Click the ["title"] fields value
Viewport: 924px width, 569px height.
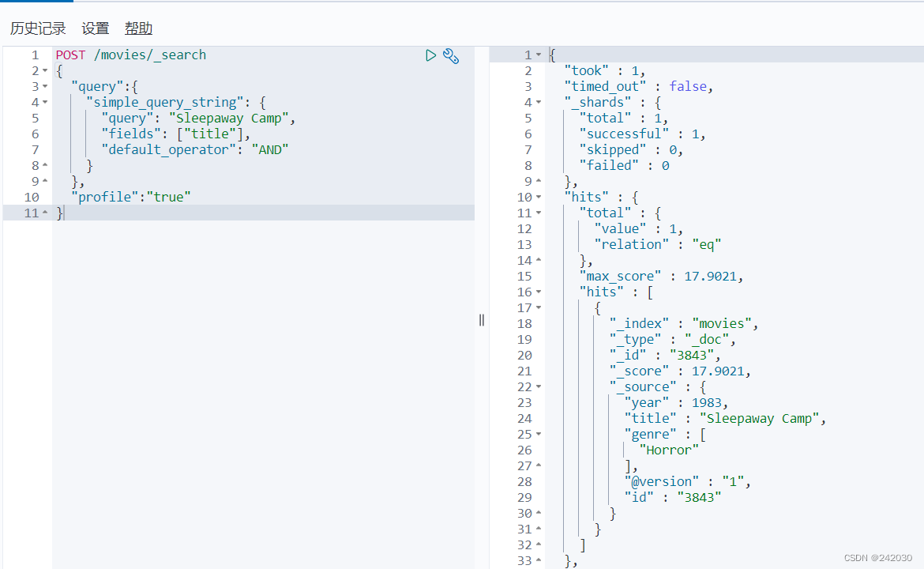point(210,134)
